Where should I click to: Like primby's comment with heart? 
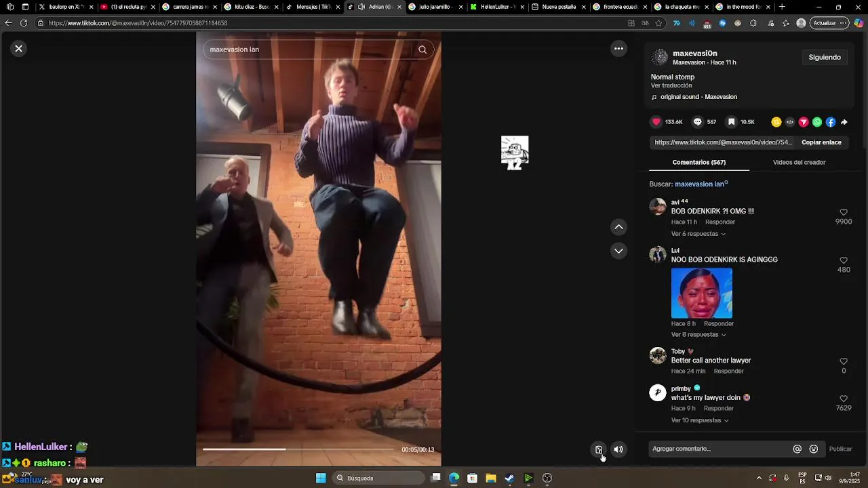coord(844,399)
